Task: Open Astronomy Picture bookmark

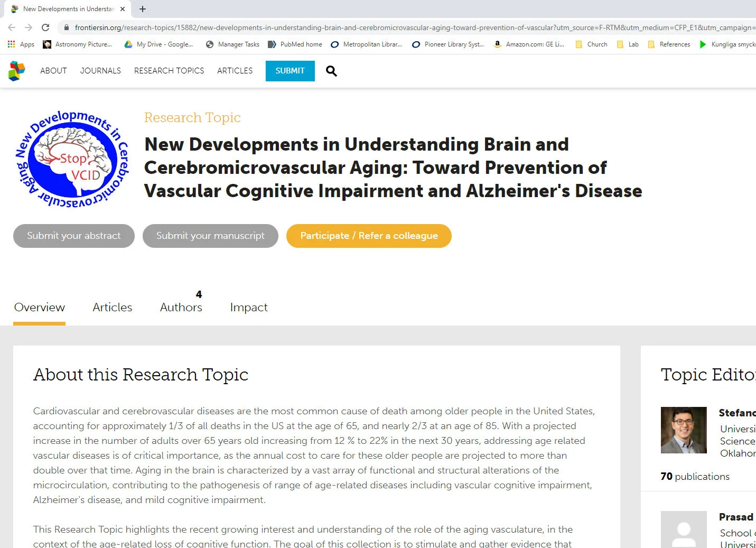Action: click(x=78, y=44)
